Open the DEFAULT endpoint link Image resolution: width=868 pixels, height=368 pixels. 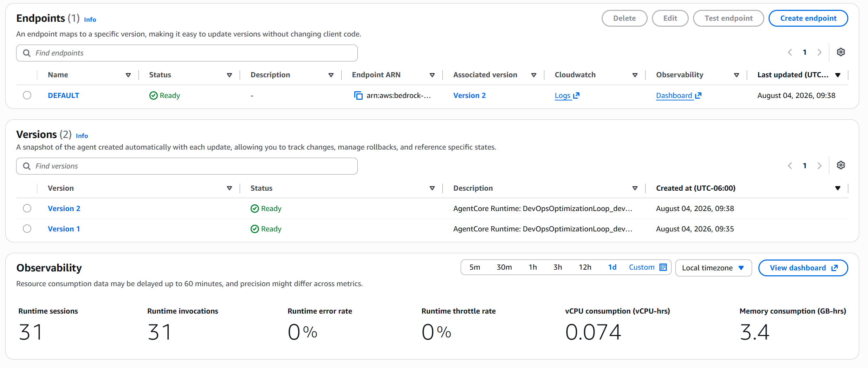pos(64,96)
